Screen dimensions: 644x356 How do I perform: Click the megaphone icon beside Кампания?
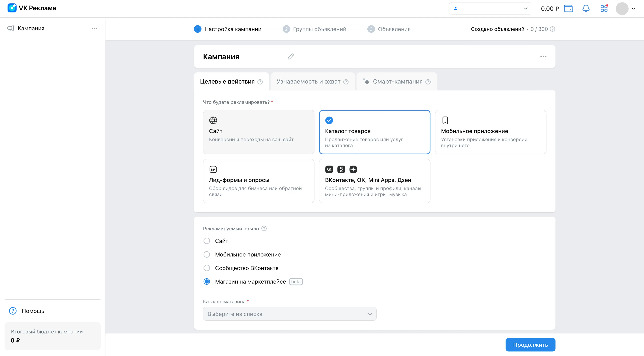11,28
